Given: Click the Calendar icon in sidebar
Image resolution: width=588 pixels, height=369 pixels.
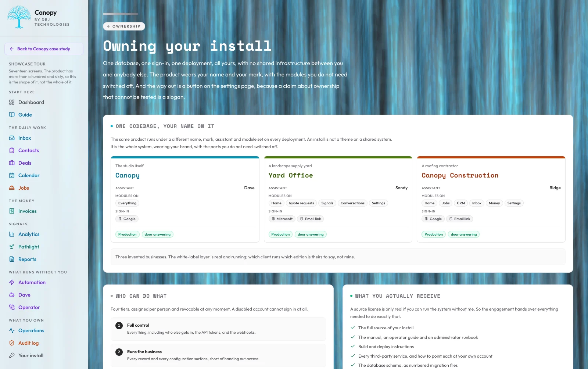Looking at the screenshot, I should point(12,175).
